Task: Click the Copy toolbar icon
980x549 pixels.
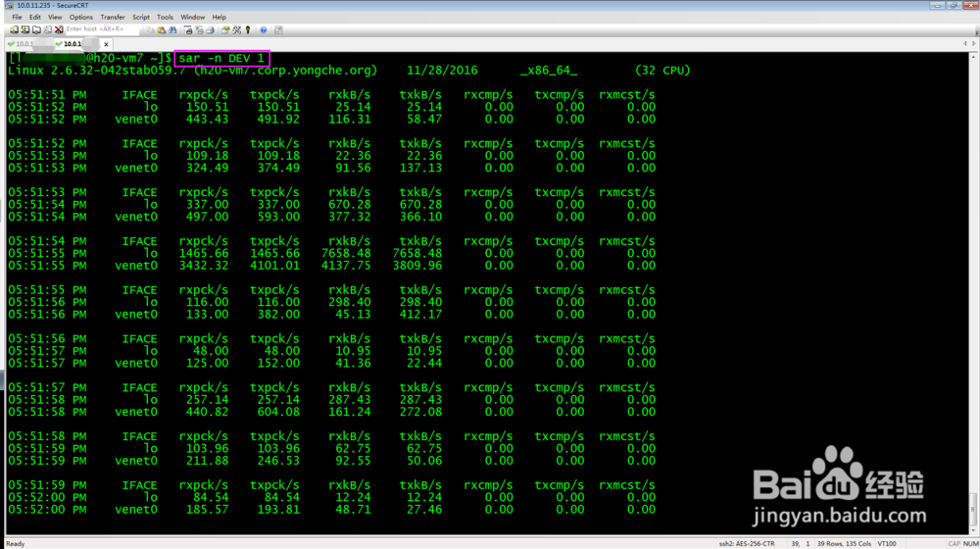Action: click(150, 30)
